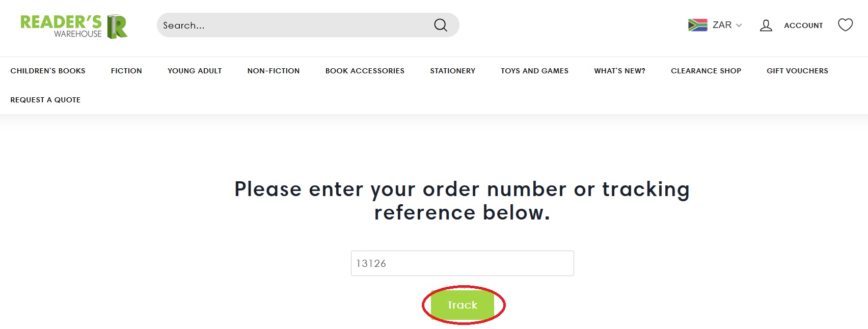This screenshot has width=868, height=329.
Task: View What's New section
Action: coord(619,71)
